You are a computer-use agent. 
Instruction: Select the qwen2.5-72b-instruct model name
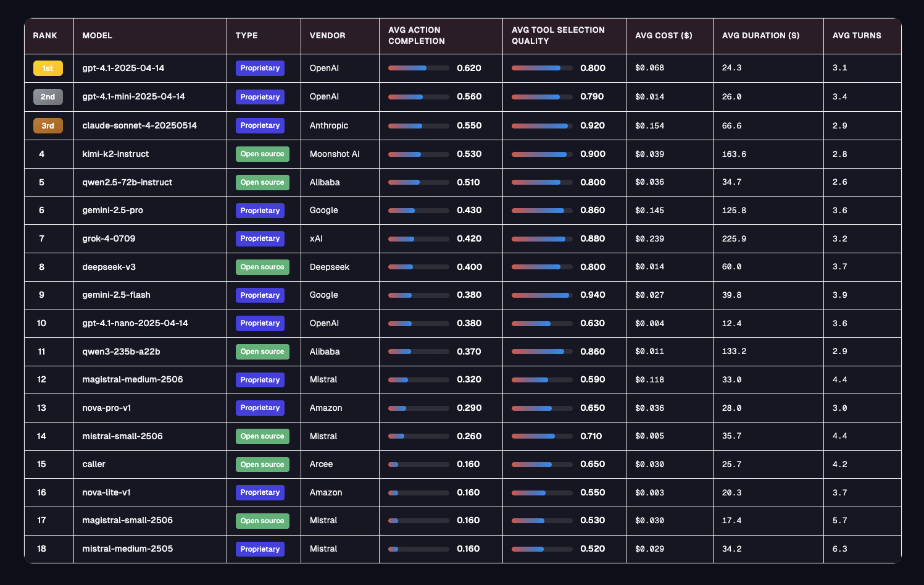[127, 182]
